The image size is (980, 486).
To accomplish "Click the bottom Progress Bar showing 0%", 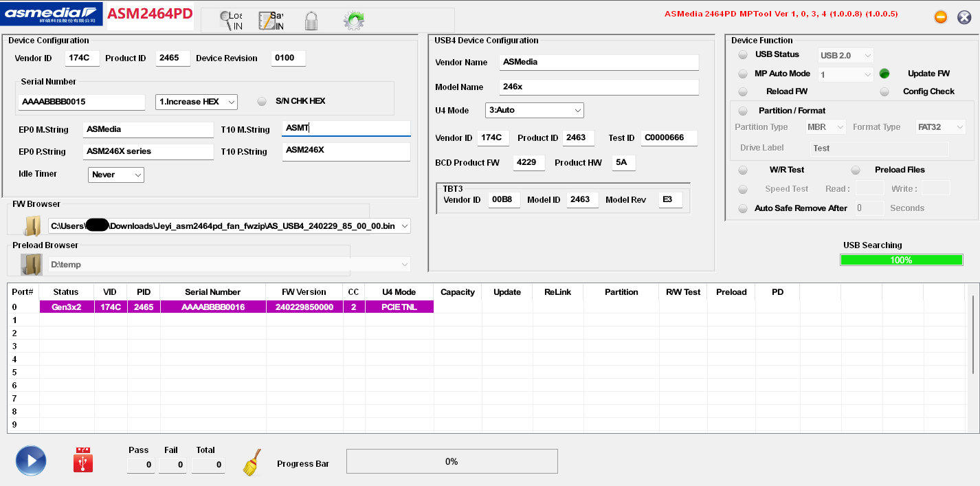I will click(x=452, y=461).
